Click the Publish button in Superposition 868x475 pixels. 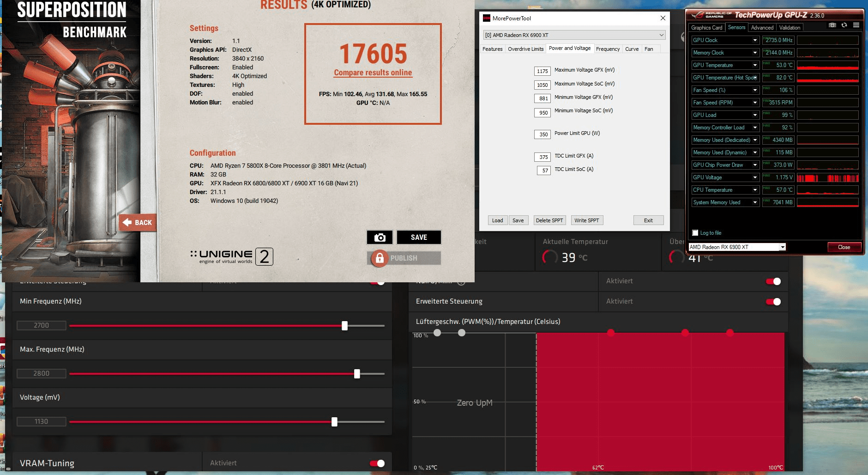coord(404,258)
